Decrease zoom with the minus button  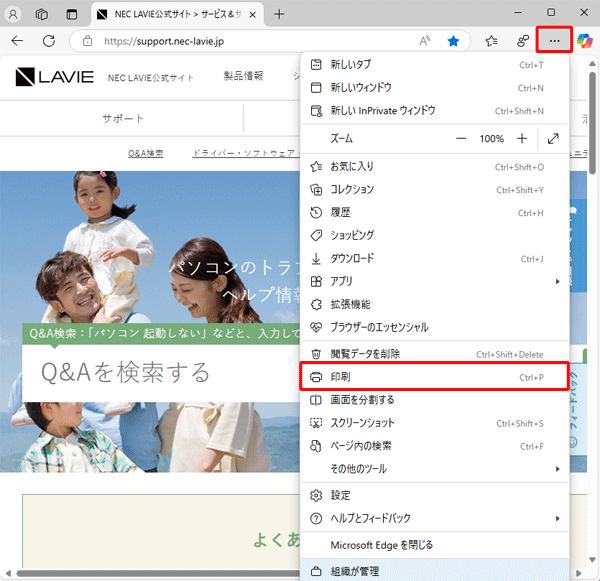pyautogui.click(x=461, y=139)
